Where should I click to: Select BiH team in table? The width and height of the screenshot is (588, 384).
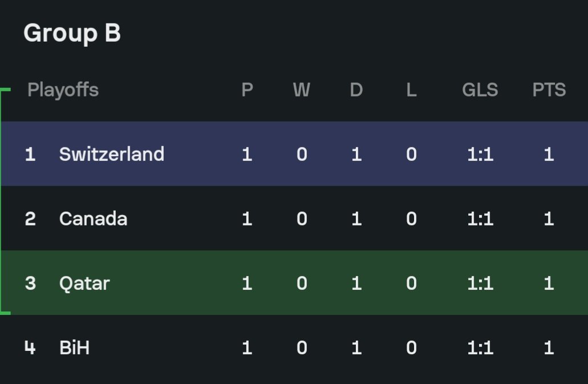(x=74, y=347)
